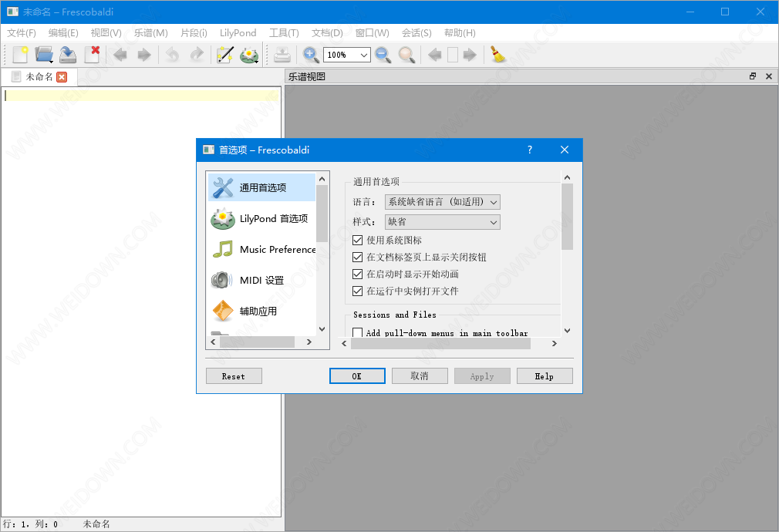The width and height of the screenshot is (779, 532).
Task: Open the 语言 dropdown
Action: pyautogui.click(x=442, y=202)
